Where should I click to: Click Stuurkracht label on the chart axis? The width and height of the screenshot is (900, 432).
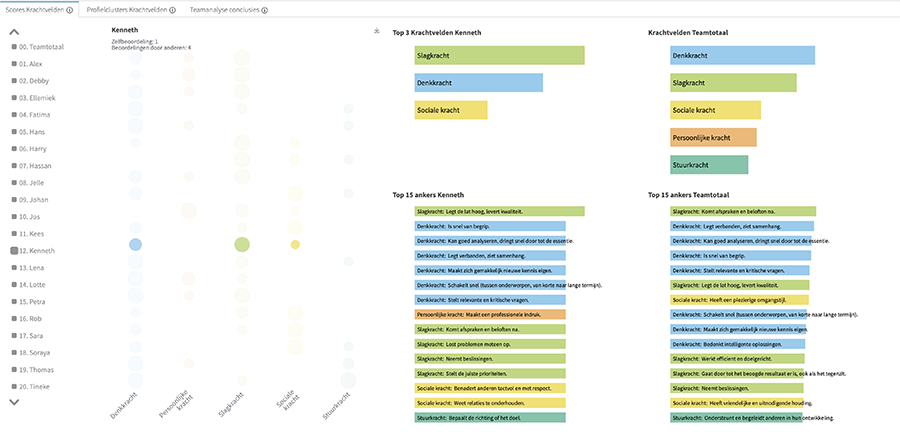point(336,405)
